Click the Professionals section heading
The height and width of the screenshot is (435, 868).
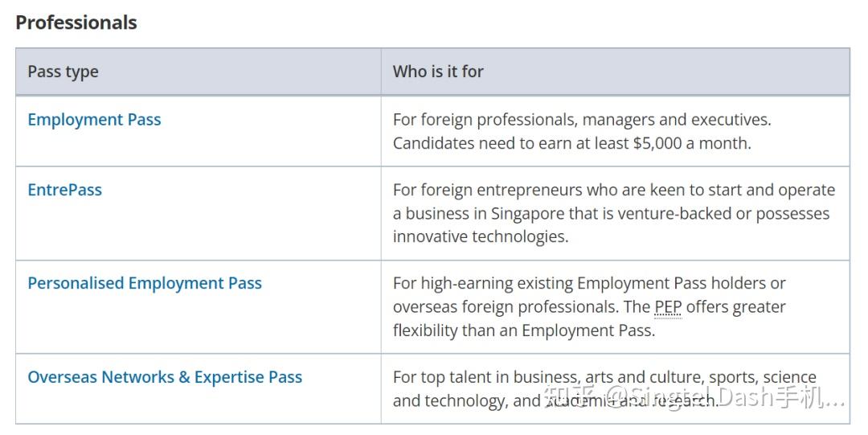coord(76,23)
